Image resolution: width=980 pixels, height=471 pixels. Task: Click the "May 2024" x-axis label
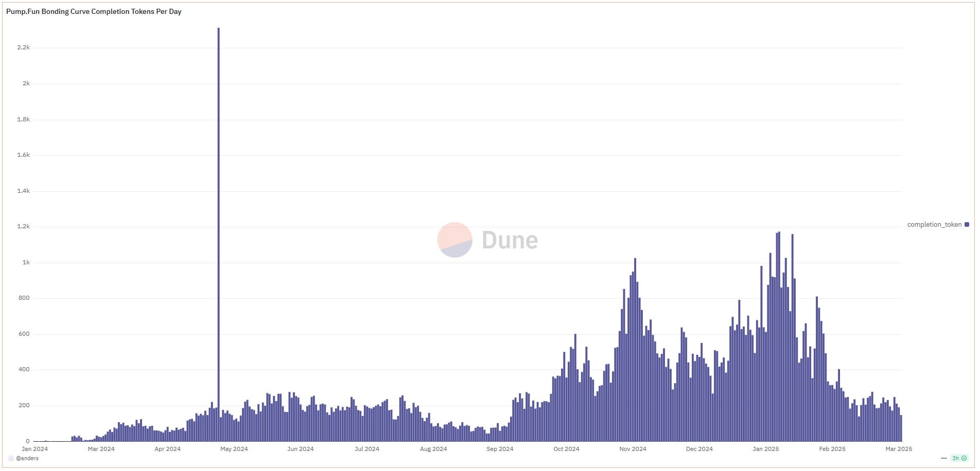pos(234,449)
